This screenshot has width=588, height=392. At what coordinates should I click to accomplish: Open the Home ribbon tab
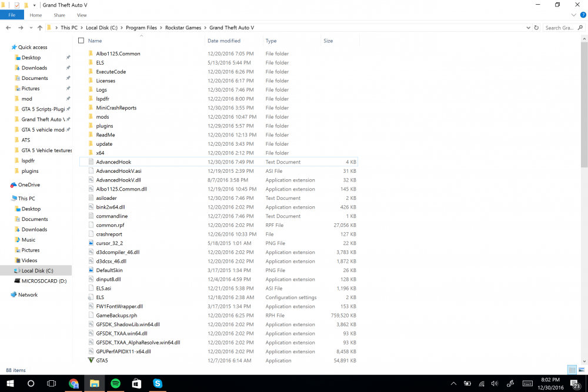(x=36, y=15)
